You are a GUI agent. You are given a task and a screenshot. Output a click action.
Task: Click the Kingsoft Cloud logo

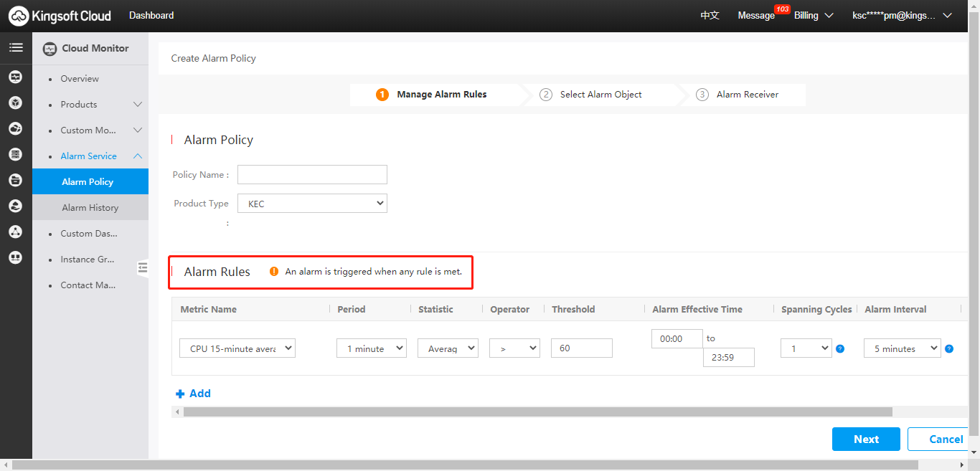pyautogui.click(x=60, y=16)
